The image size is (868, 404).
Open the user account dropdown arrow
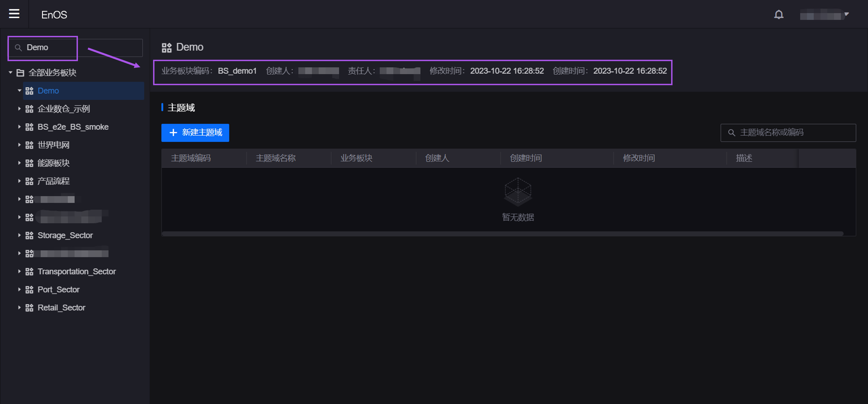pyautogui.click(x=846, y=14)
